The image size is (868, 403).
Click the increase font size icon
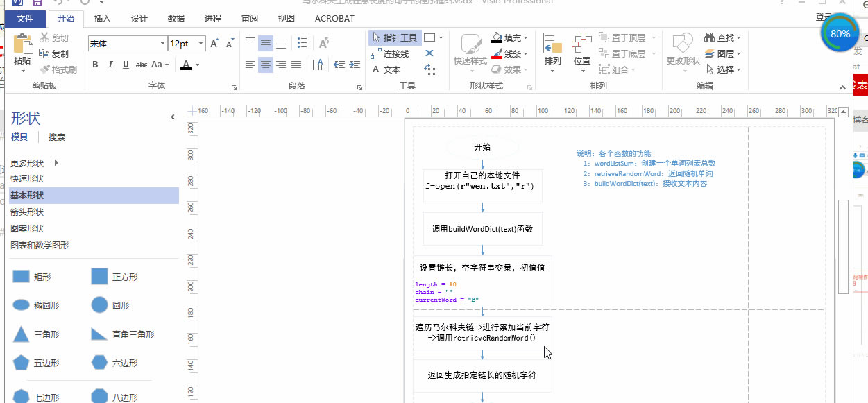(214, 44)
